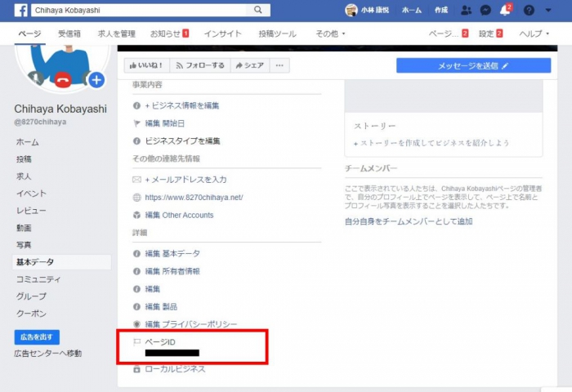Click the フォローする button
Viewport: 572px width, 392px height.
200,65
